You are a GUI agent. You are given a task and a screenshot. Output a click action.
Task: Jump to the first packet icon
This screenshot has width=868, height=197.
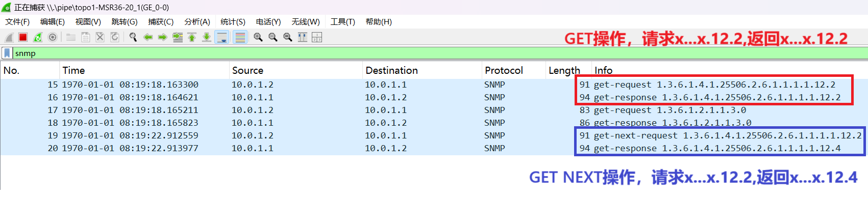pyautogui.click(x=192, y=37)
